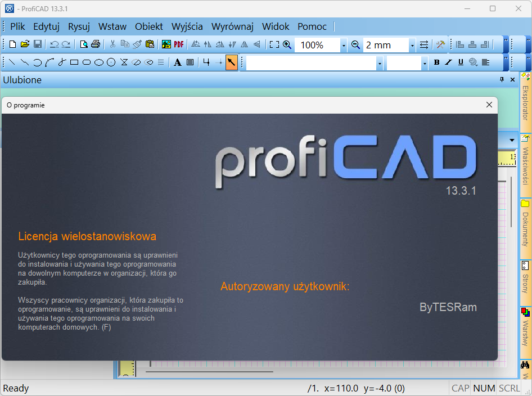Select the straight line drawing tool

(12, 62)
